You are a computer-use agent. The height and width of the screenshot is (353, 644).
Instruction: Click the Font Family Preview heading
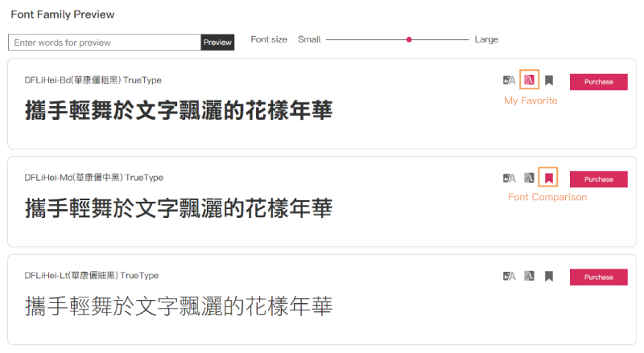pyautogui.click(x=63, y=14)
